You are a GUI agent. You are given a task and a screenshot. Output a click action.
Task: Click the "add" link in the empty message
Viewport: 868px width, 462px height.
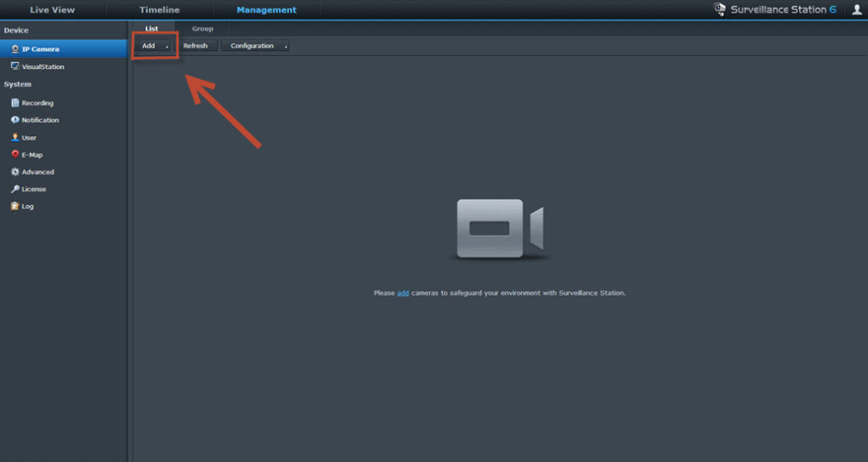point(403,293)
